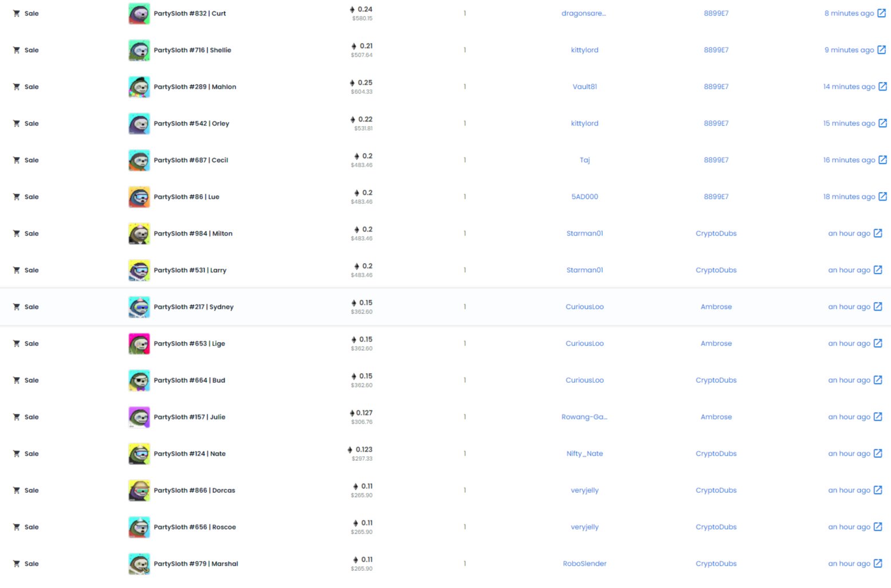891x588 pixels.
Task: Click the cart sale icon for PartySloth #832
Action: pos(17,13)
